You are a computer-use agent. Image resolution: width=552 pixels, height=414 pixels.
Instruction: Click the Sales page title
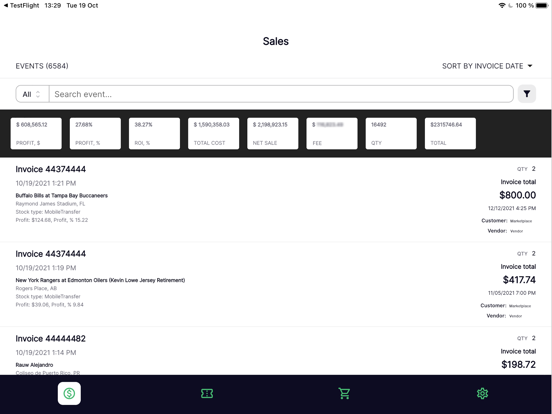coord(276,41)
